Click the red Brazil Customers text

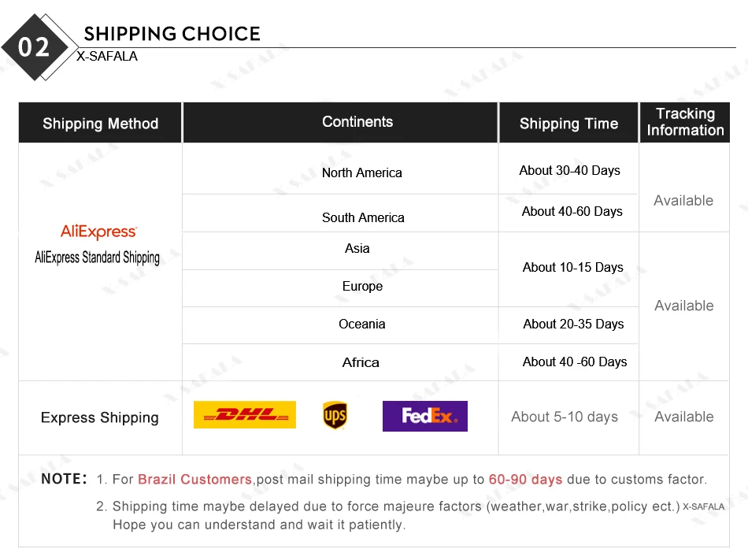click(194, 480)
